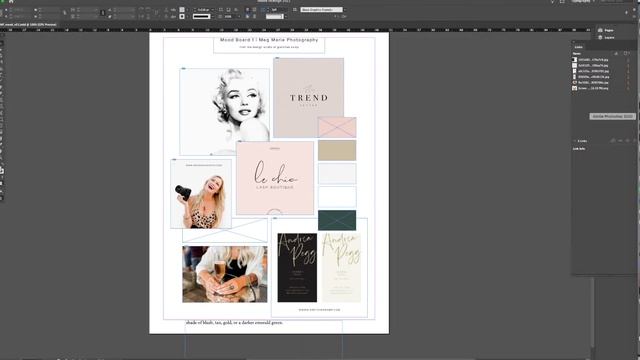Screen dimensions: 640x360
Task: Select the black Andrea Pegg card image
Action: pyautogui.click(x=297, y=267)
